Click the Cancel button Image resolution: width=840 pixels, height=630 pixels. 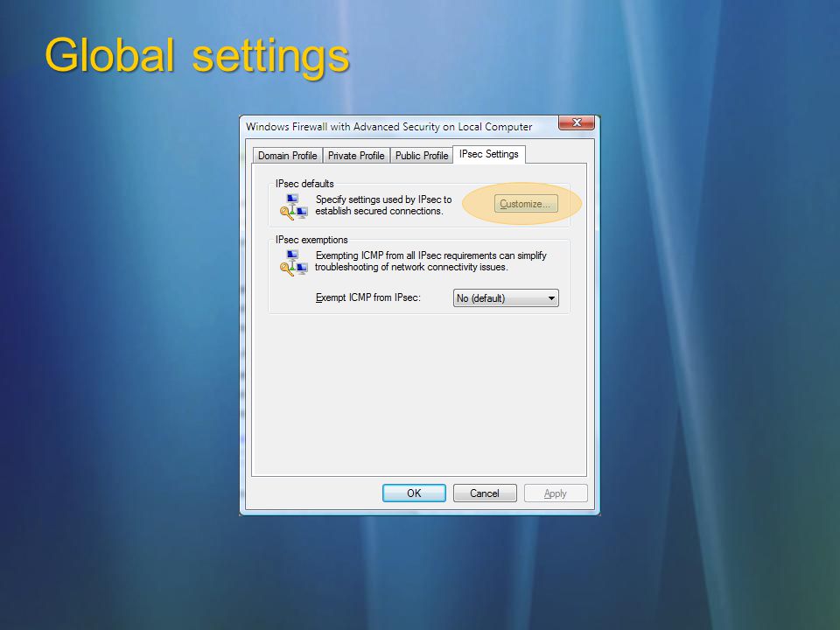coord(485,493)
